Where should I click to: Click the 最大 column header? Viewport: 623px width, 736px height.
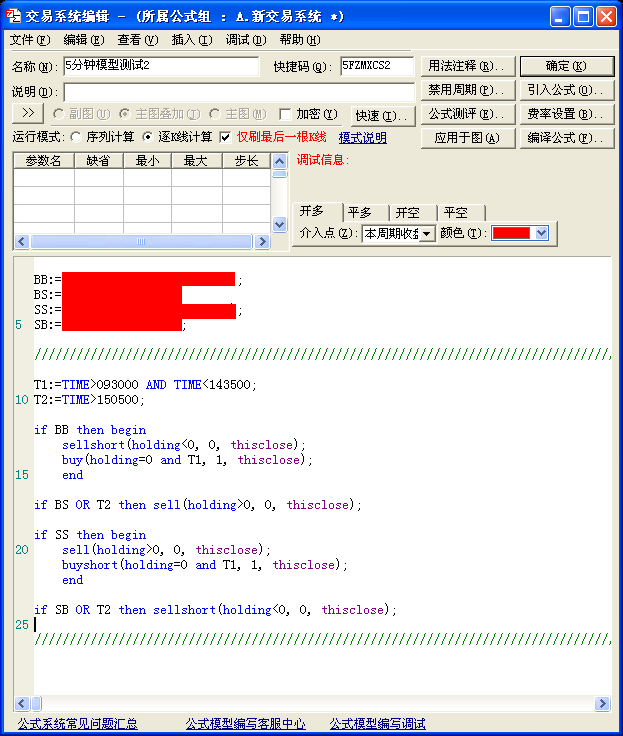tap(197, 161)
